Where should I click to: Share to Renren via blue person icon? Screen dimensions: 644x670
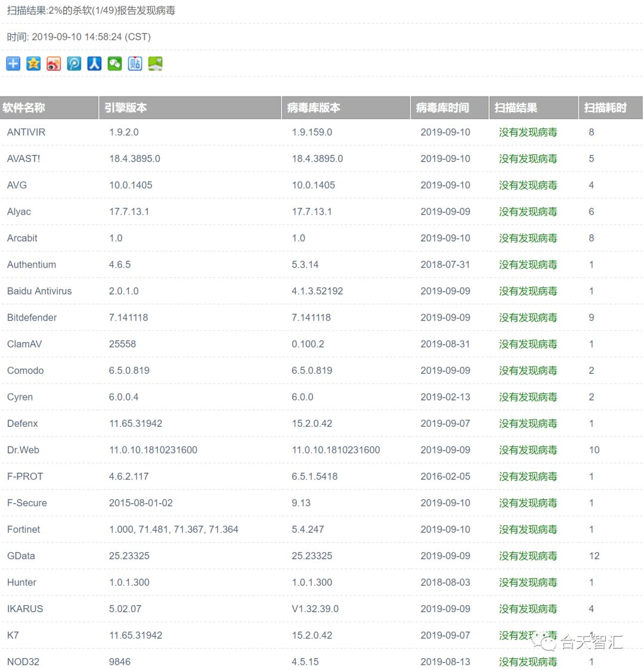94,64
